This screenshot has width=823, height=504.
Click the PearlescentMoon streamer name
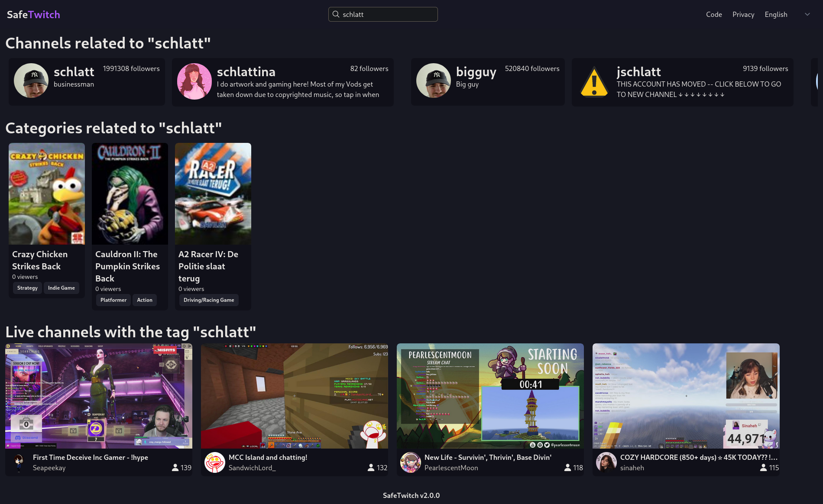pos(451,468)
